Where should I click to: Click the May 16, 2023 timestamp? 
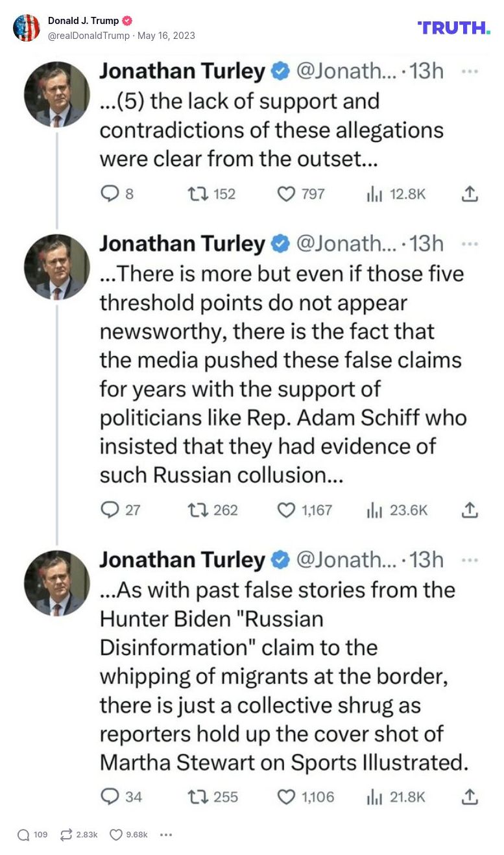166,36
